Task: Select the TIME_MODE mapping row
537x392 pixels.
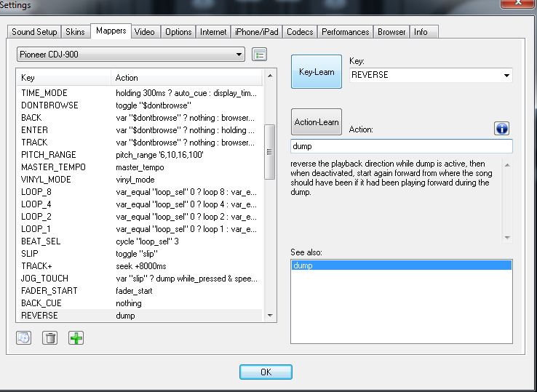Action: click(139, 93)
